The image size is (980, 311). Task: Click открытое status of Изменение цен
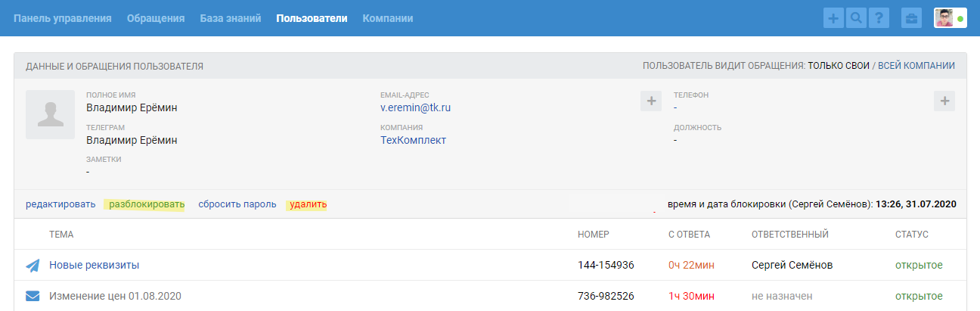tap(919, 296)
